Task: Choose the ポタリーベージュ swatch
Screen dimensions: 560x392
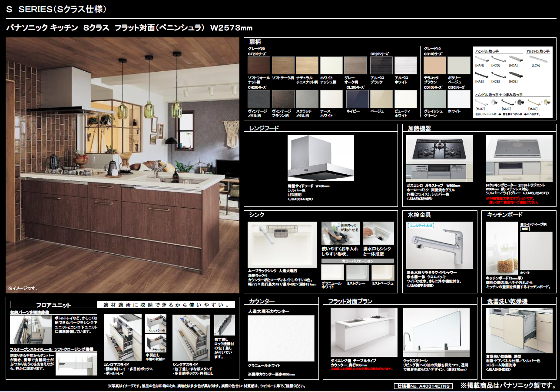Action: coord(459,66)
